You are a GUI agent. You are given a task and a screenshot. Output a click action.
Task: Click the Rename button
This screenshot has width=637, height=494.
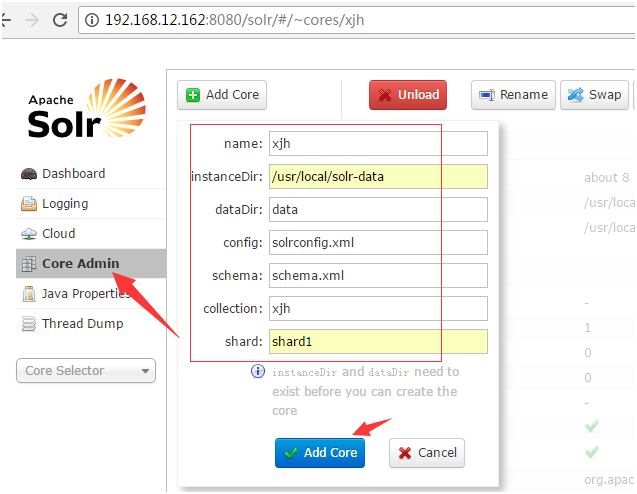coord(513,95)
